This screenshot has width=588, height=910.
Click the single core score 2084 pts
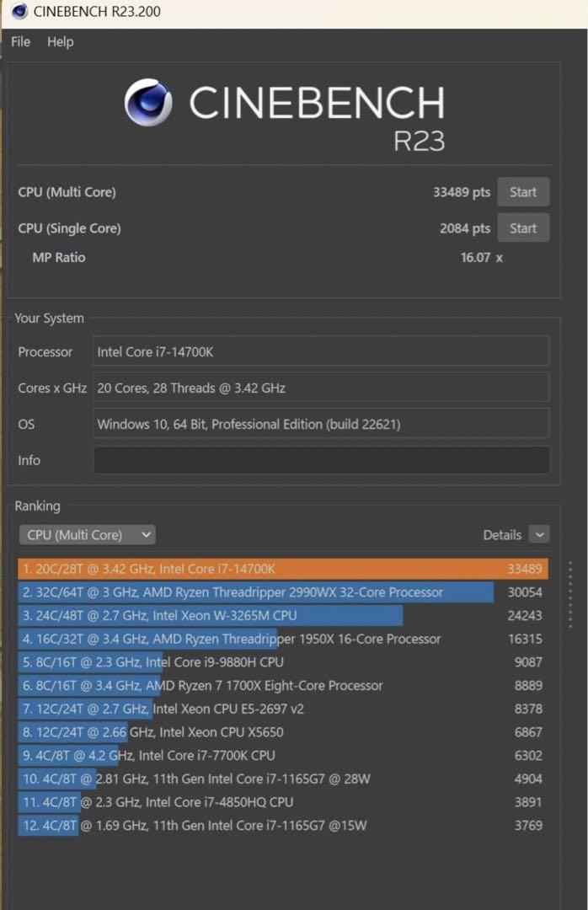(x=465, y=228)
